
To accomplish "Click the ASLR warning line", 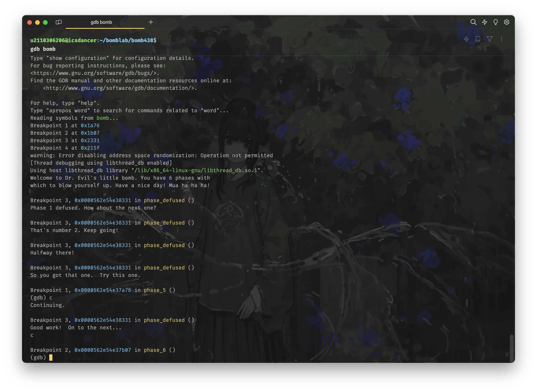I will point(152,155).
